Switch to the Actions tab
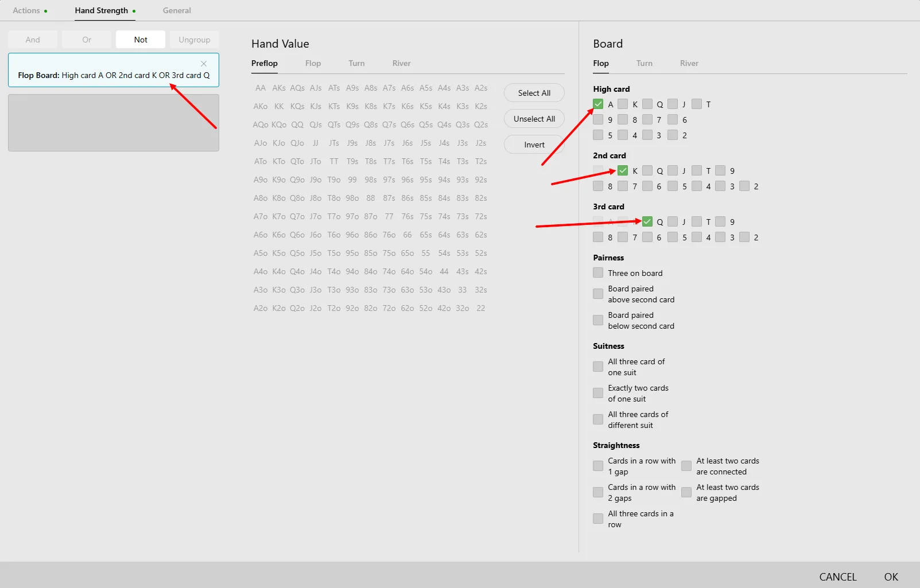The image size is (920, 588). (26, 10)
